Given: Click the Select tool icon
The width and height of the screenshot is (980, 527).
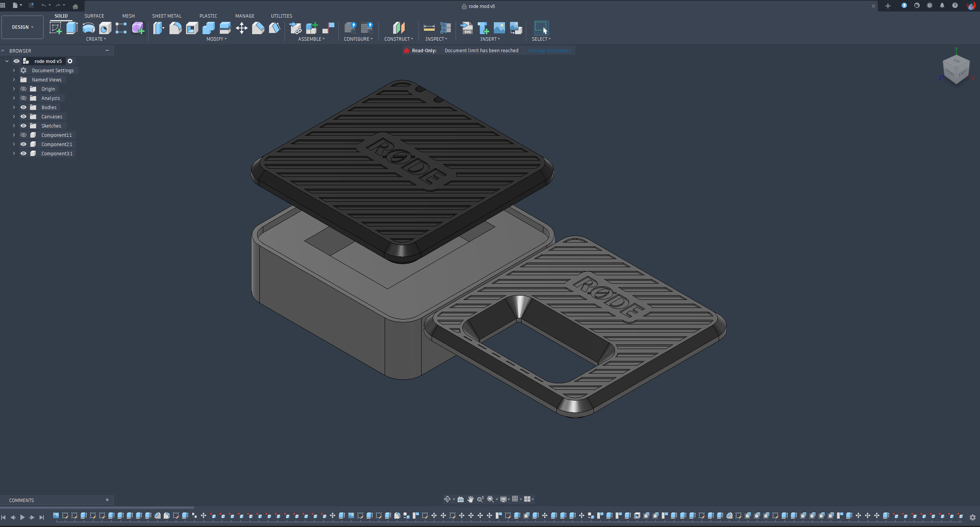Looking at the screenshot, I should 541,28.
